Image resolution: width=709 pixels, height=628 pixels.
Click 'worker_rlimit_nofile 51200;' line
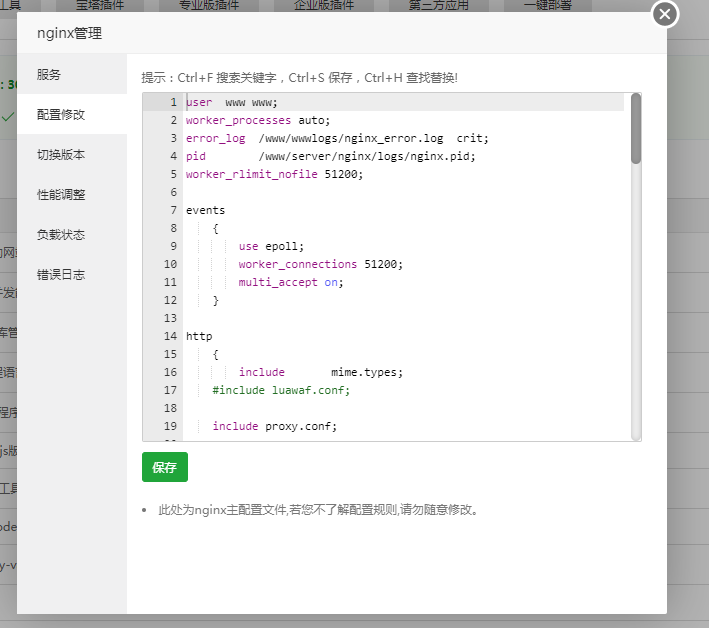click(x=274, y=174)
